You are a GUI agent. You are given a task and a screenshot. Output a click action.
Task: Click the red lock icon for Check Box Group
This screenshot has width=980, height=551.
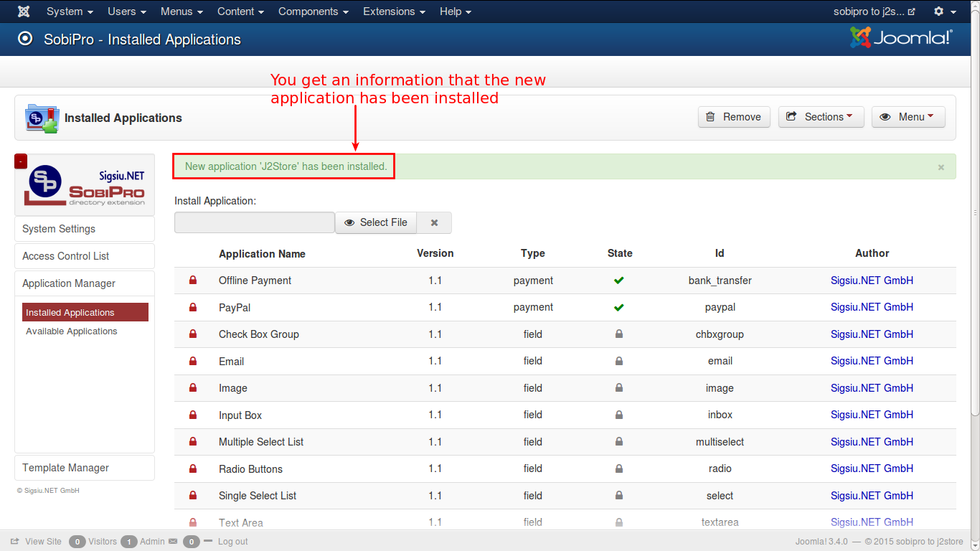coord(192,334)
